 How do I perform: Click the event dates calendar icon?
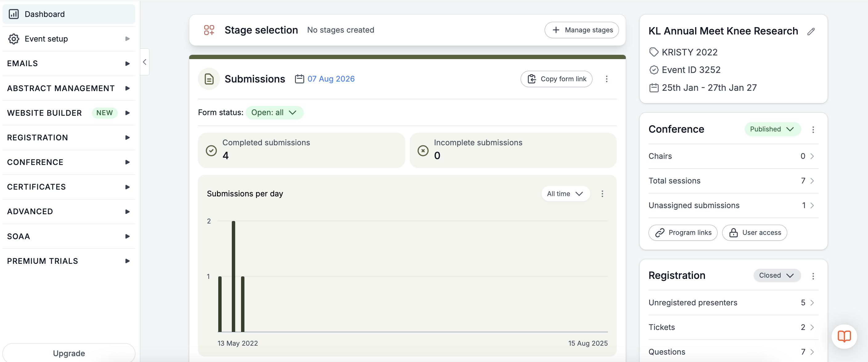click(654, 88)
